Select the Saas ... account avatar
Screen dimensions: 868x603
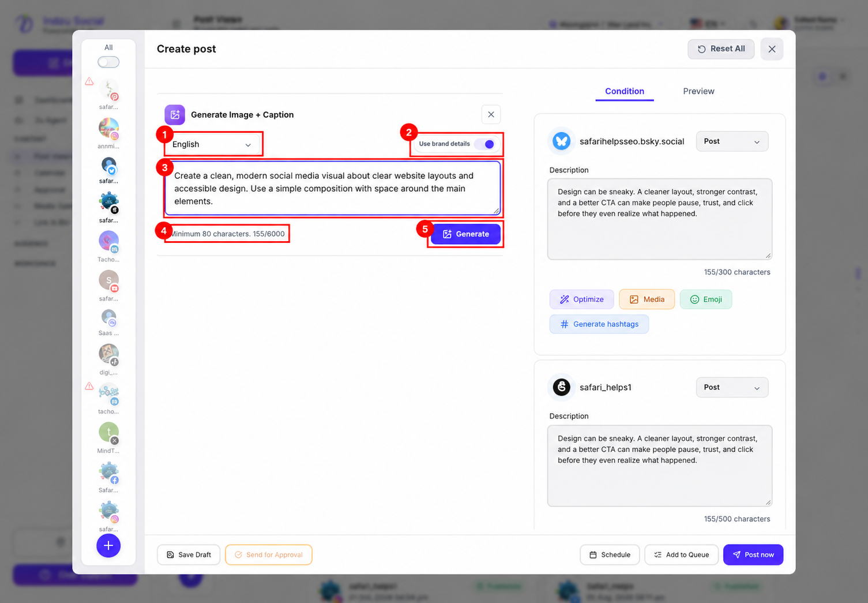pyautogui.click(x=108, y=319)
